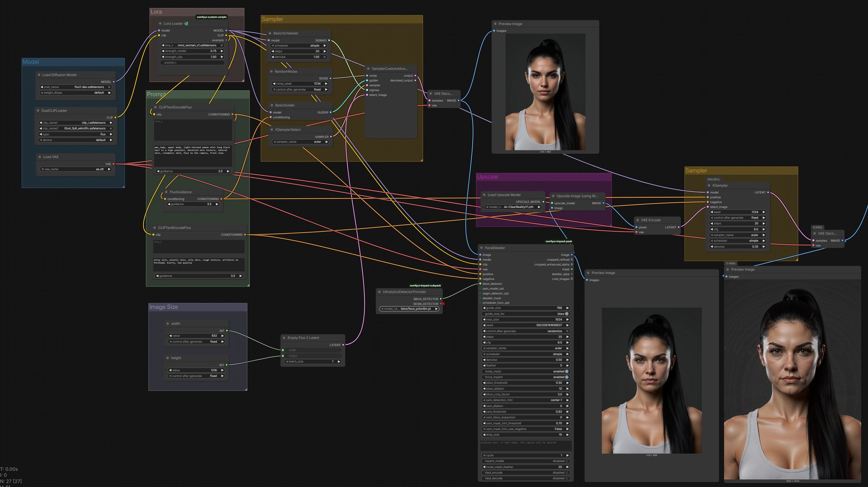This screenshot has width=868, height=487.
Task: Click the red X on SEGM_DETECTOR output
Action: 443,304
